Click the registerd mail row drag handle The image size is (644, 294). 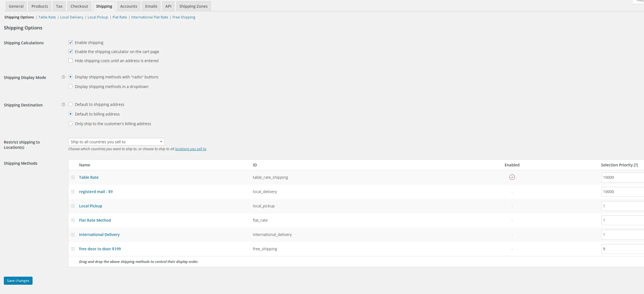click(73, 192)
